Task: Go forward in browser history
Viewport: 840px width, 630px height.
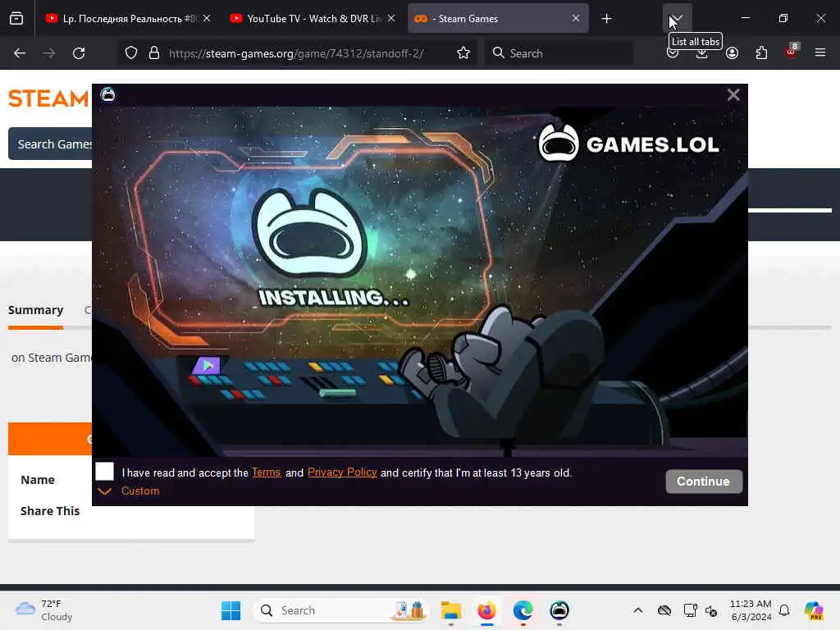Action: [49, 53]
